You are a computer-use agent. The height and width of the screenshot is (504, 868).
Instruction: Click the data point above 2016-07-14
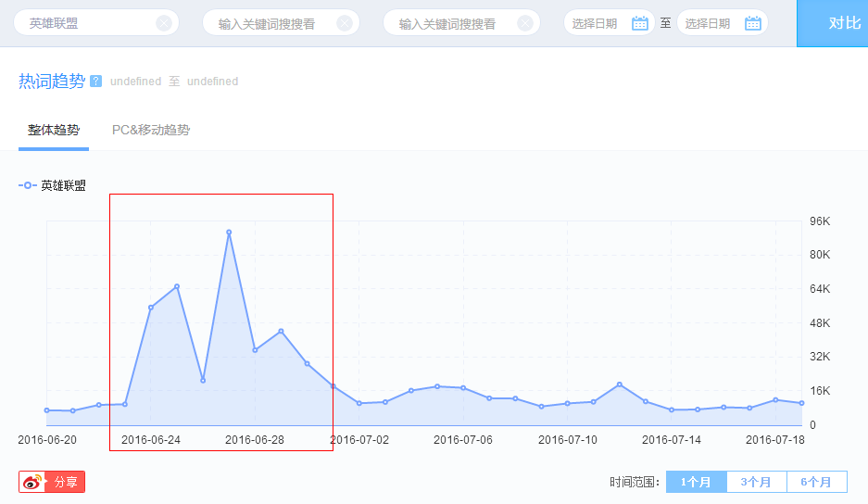point(672,409)
